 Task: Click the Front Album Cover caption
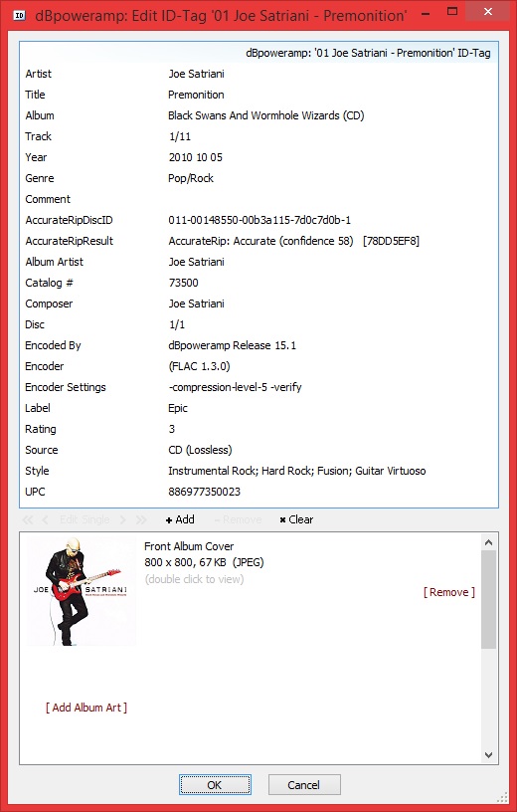(x=189, y=546)
